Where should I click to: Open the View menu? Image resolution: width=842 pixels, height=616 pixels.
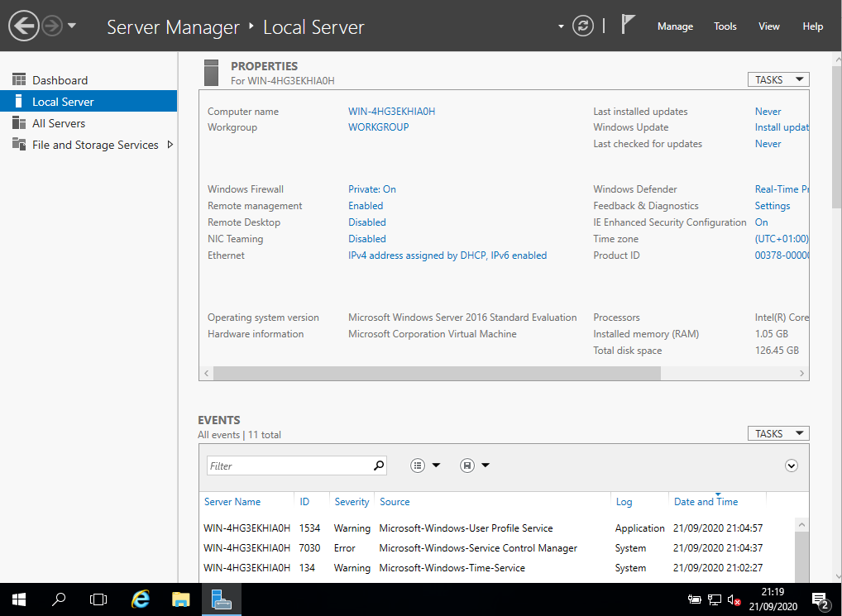pos(768,26)
